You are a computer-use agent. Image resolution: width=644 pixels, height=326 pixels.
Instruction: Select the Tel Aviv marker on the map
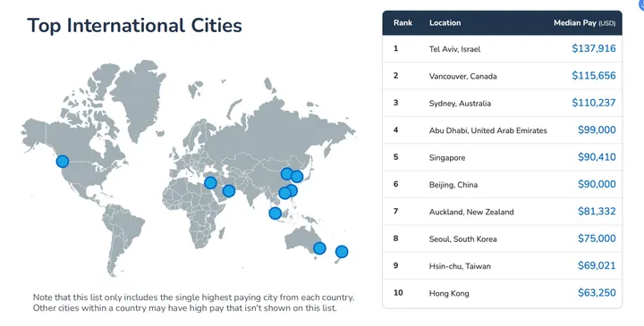click(210, 182)
